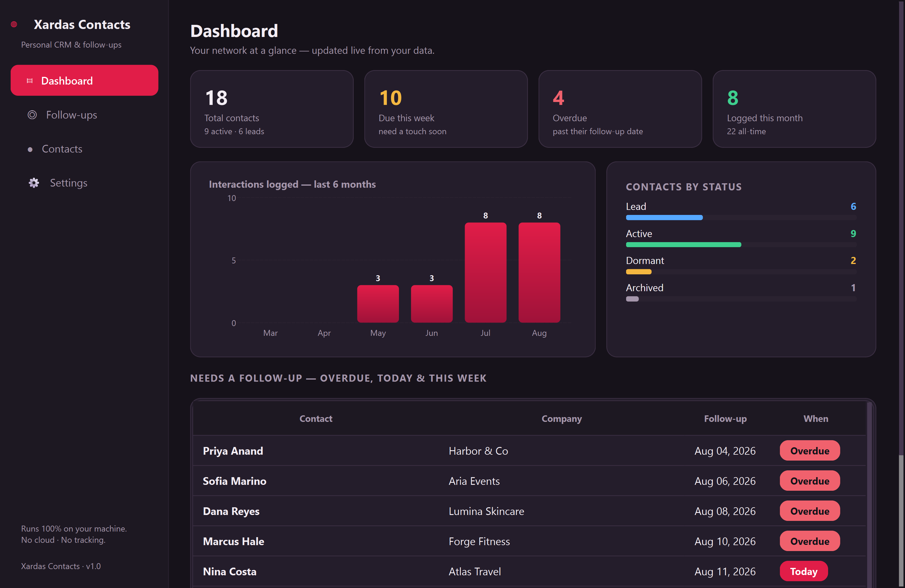
Task: Open Contacts in the sidebar
Action: [84, 149]
